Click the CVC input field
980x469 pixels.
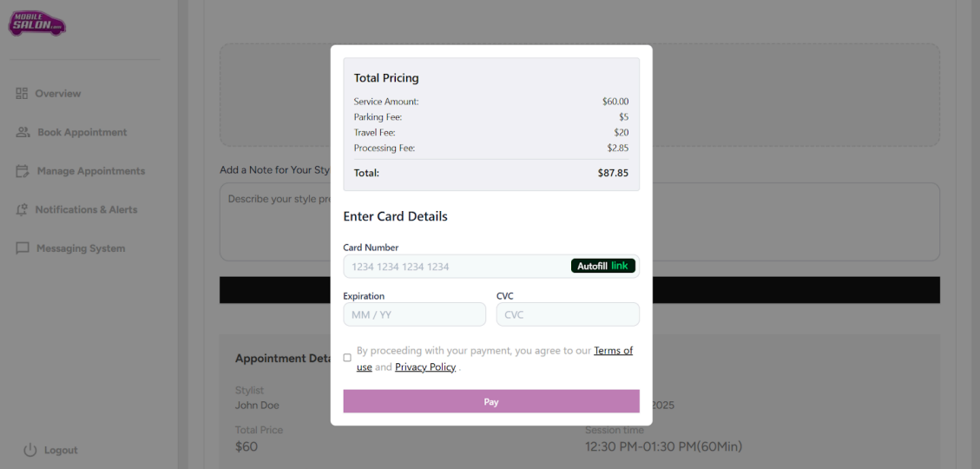pos(568,314)
